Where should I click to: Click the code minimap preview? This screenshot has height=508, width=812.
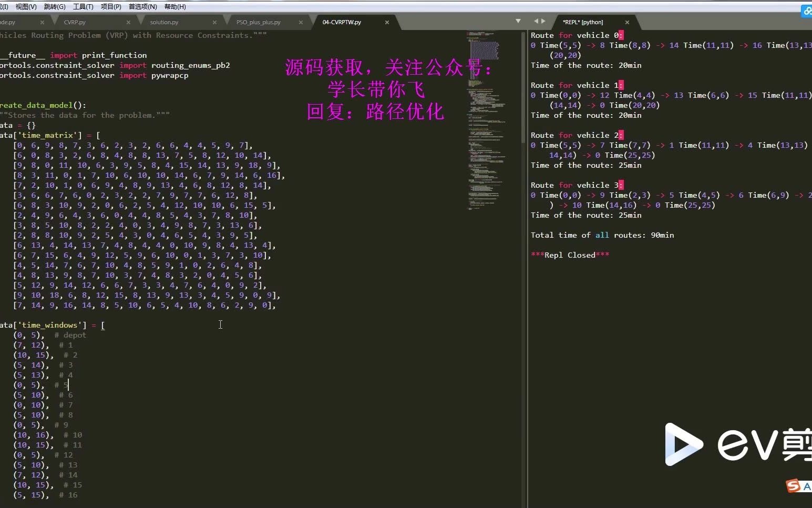(486, 121)
